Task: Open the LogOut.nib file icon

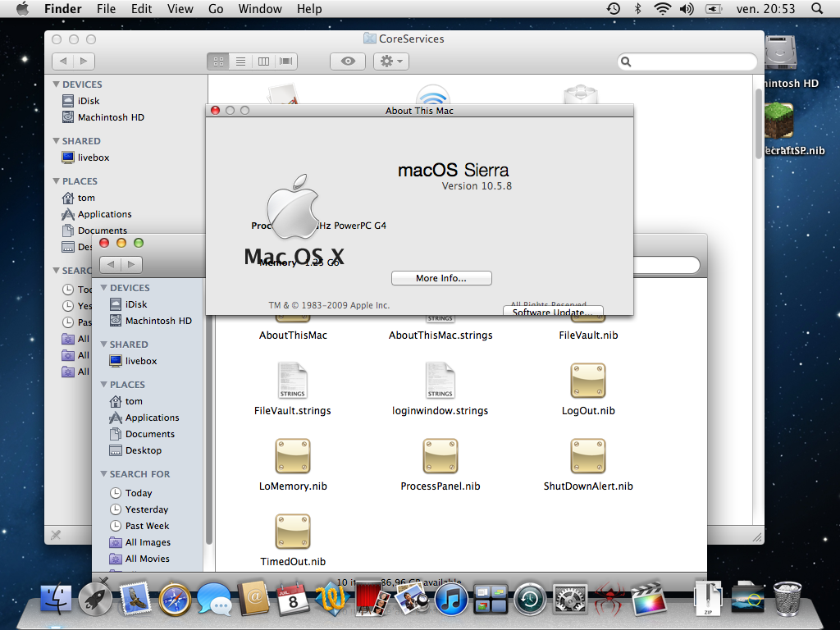Action: tap(587, 381)
